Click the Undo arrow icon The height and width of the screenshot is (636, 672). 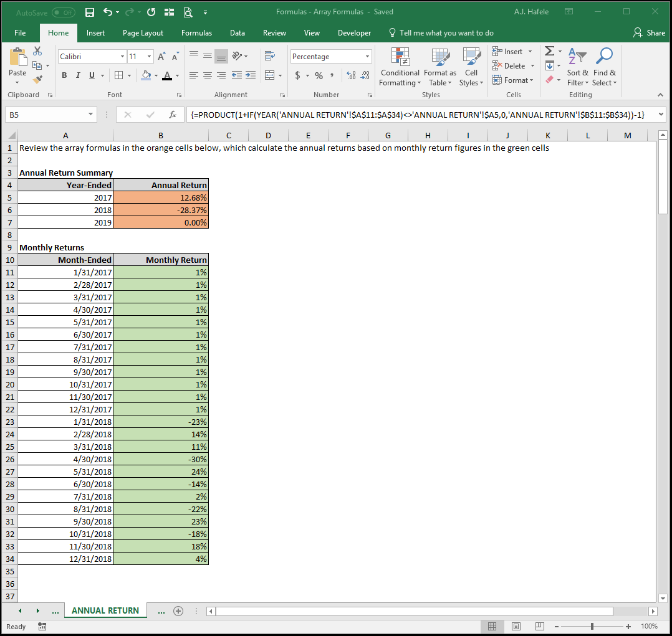coord(108,12)
